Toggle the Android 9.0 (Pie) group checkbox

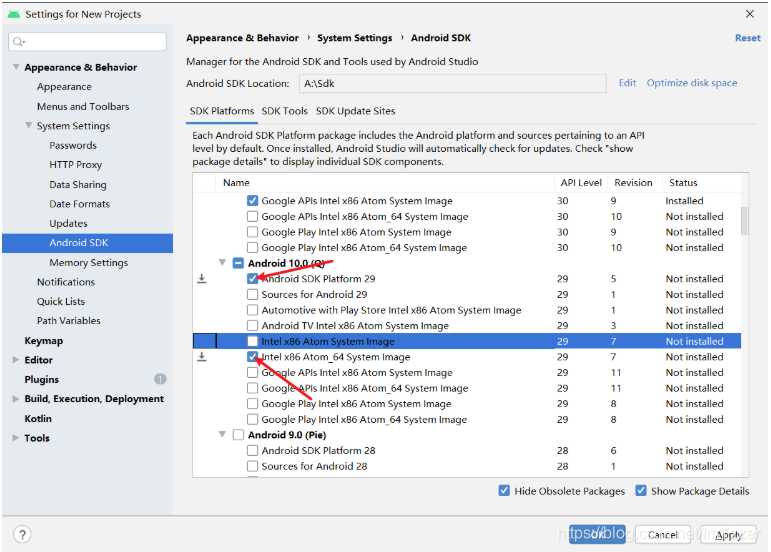click(238, 435)
